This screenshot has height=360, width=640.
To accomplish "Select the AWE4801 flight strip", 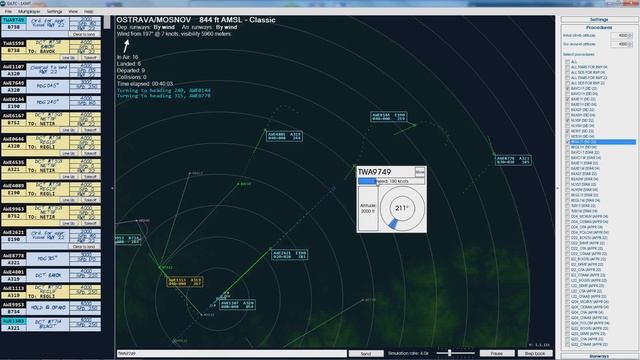I will 51,276.
